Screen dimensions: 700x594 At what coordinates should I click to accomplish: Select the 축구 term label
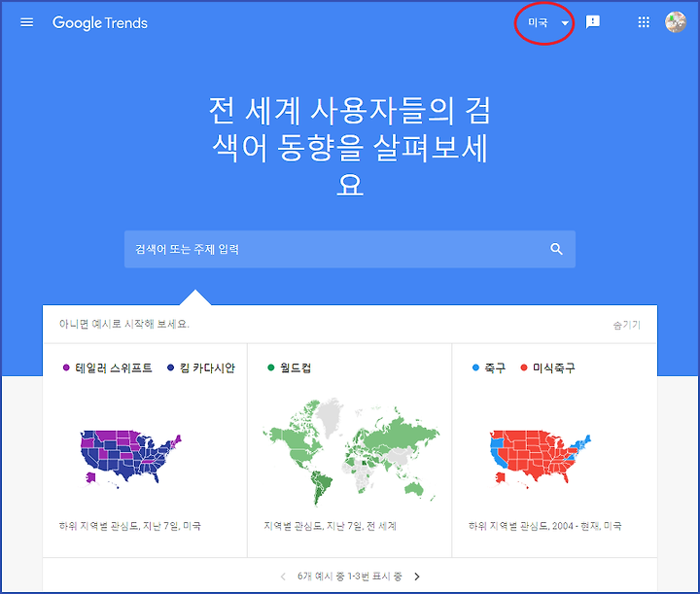495,367
